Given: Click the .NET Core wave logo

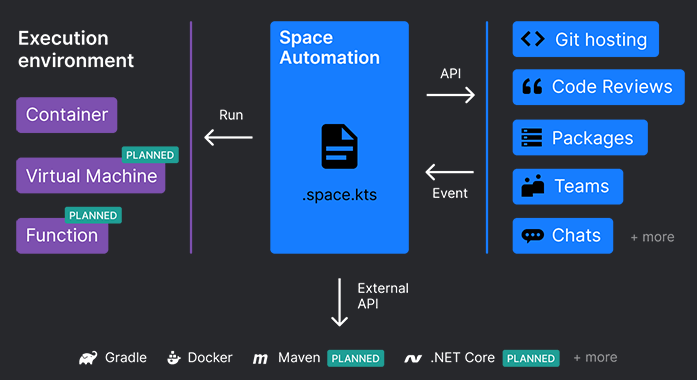Looking at the screenshot, I should tap(413, 358).
